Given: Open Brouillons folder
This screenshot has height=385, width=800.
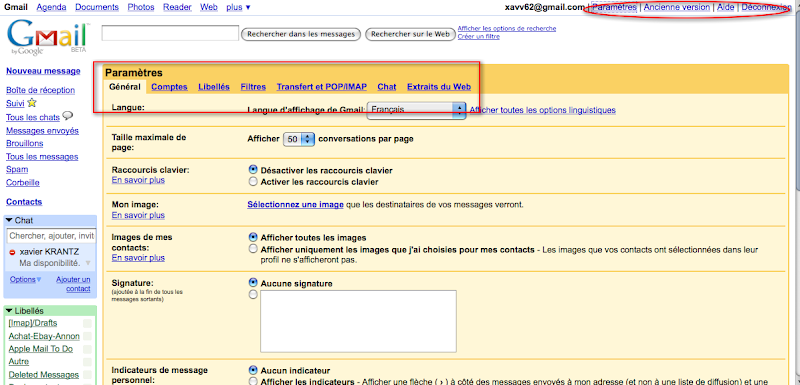Looking at the screenshot, I should [24, 143].
